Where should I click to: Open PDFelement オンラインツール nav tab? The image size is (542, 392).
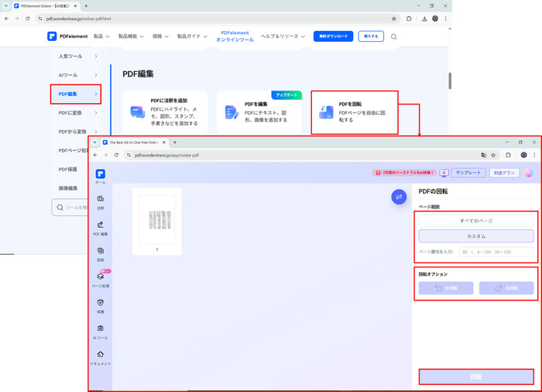(235, 36)
